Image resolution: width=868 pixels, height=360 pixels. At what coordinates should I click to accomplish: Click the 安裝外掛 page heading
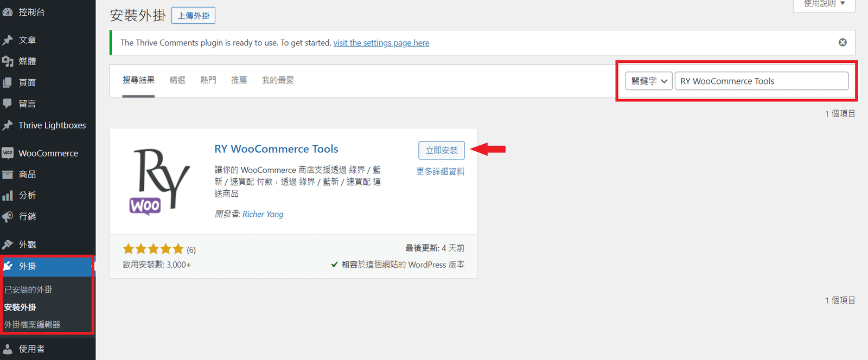138,15
